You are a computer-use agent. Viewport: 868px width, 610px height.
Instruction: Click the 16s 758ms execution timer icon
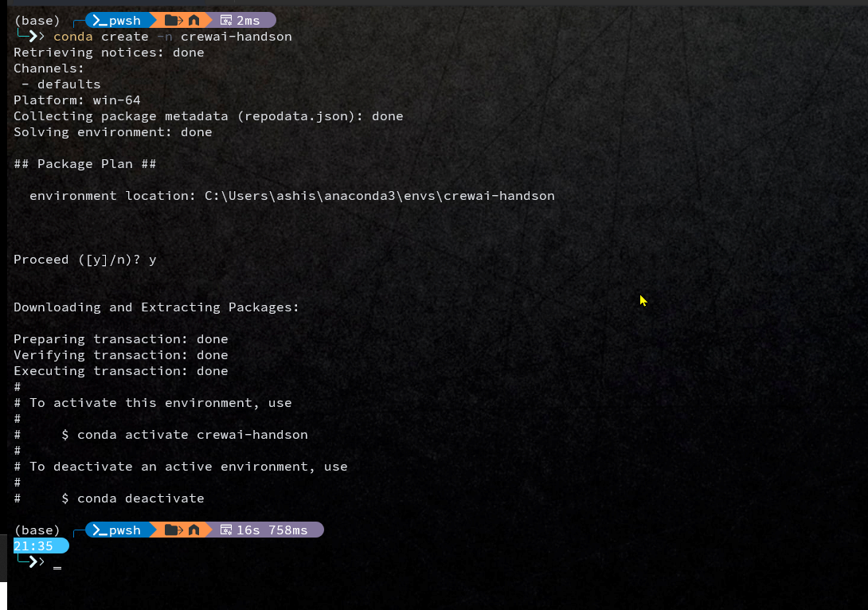click(226, 530)
